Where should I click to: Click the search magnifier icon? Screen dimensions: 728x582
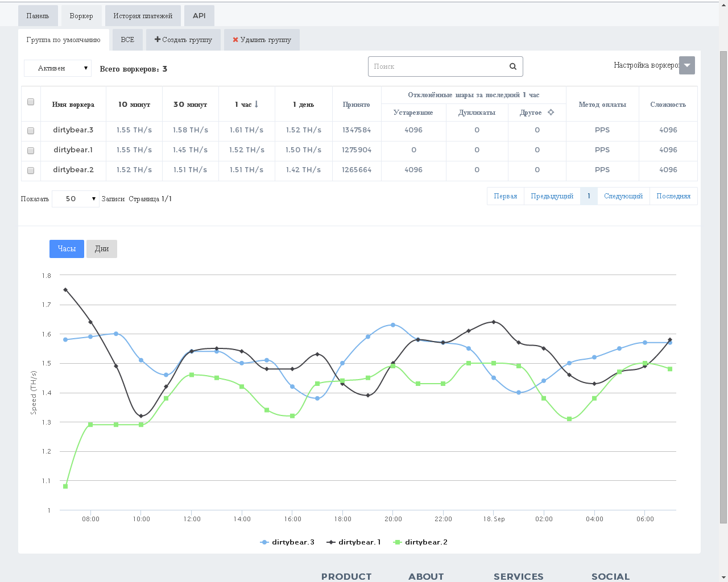point(512,66)
